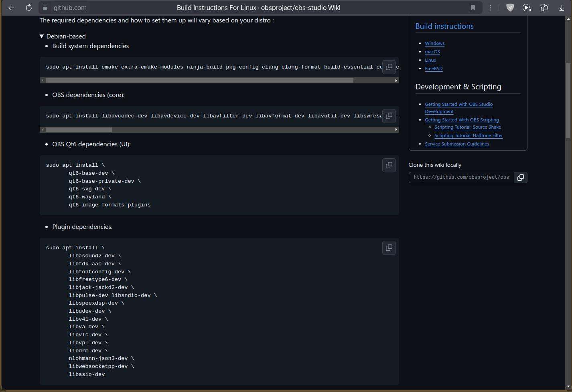Click left arrow of OBS core code scrollbar
The height and width of the screenshot is (392, 572).
coord(43,130)
